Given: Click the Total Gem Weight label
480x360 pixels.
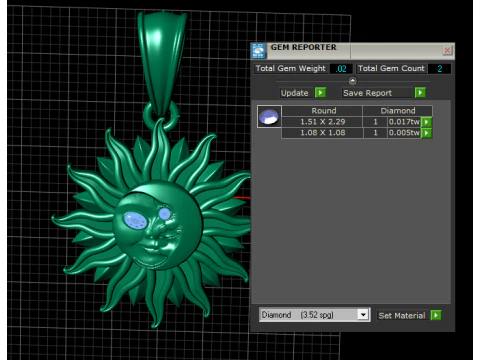Looking at the screenshot, I should [x=290, y=68].
